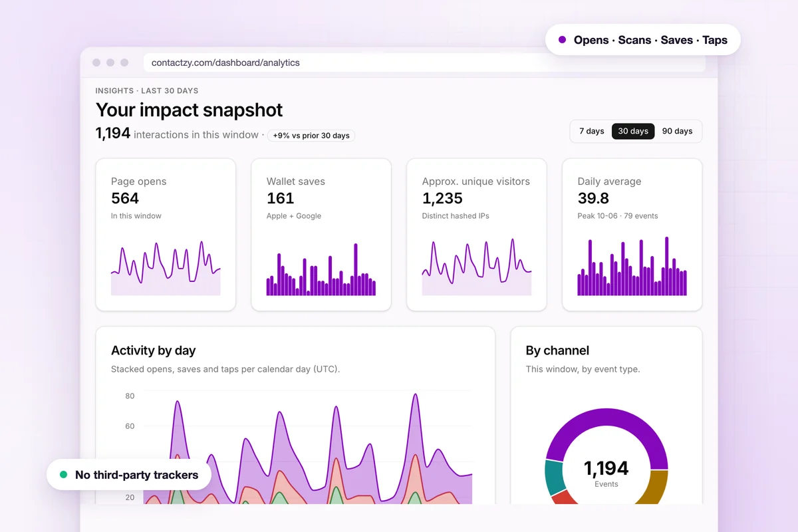Select the 90 days range

[677, 131]
